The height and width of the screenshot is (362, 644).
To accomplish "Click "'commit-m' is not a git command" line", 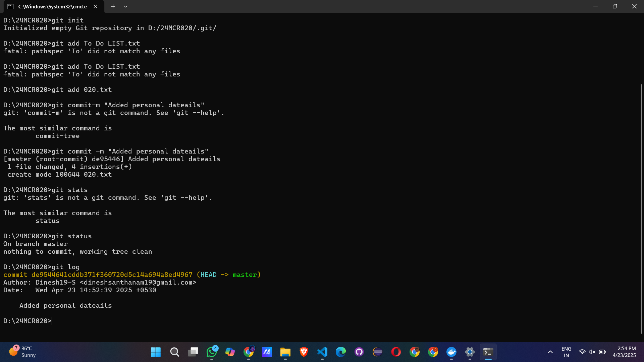I will pyautogui.click(x=114, y=113).
